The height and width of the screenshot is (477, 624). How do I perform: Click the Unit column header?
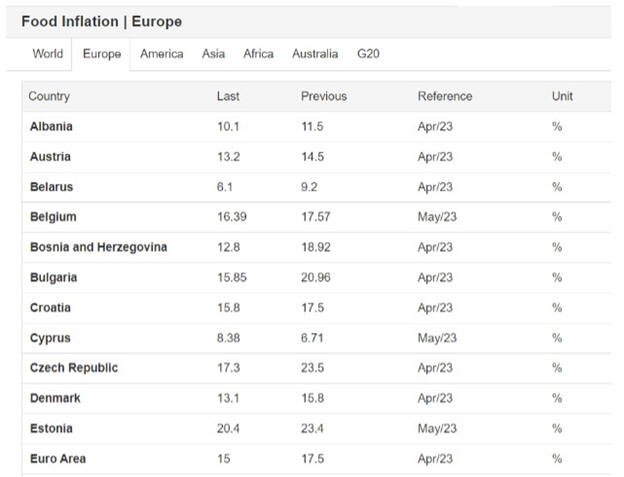tap(562, 96)
